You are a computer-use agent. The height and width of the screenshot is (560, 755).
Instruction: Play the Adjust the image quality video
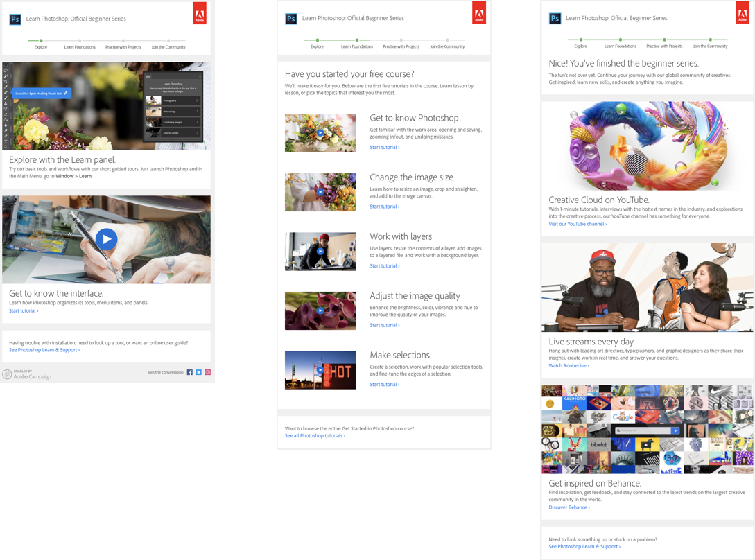coord(320,310)
